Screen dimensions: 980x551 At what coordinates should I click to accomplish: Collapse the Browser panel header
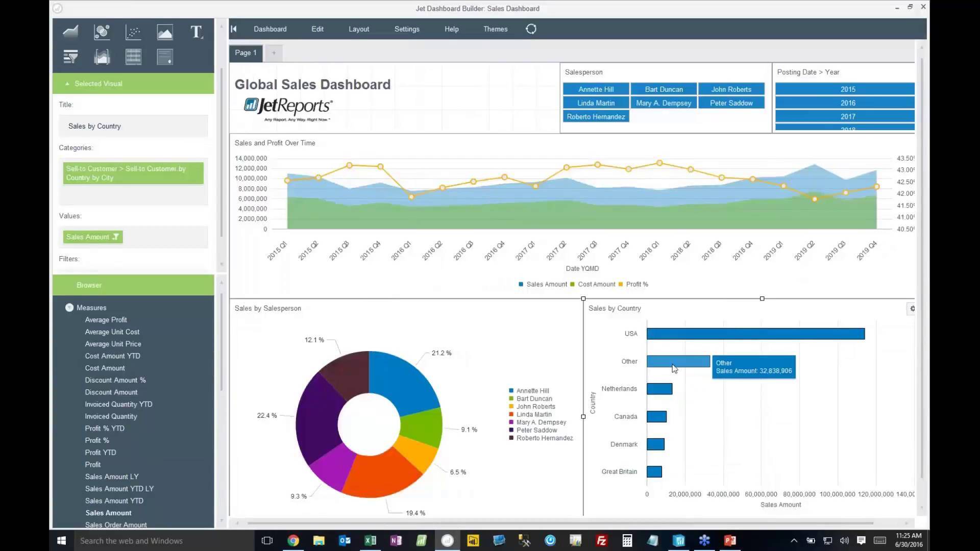tap(89, 285)
